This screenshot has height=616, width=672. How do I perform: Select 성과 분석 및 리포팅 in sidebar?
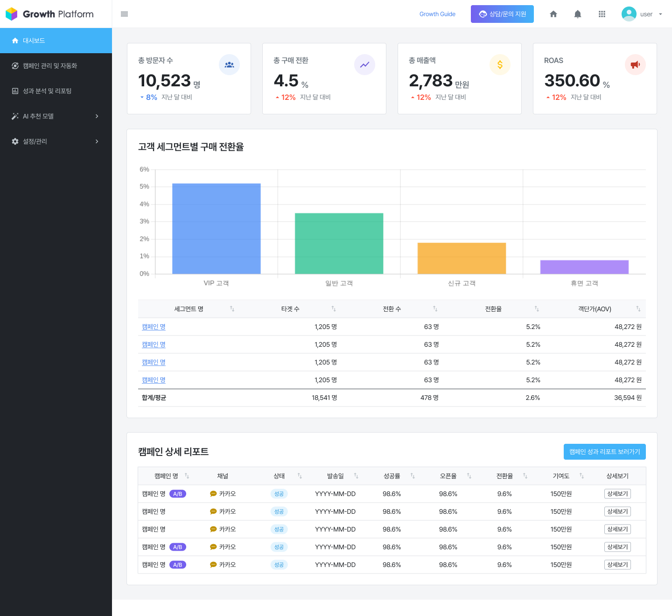(47, 91)
